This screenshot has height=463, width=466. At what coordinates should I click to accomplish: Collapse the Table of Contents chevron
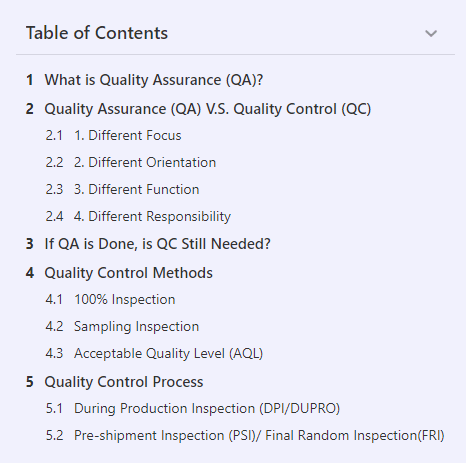click(x=431, y=33)
